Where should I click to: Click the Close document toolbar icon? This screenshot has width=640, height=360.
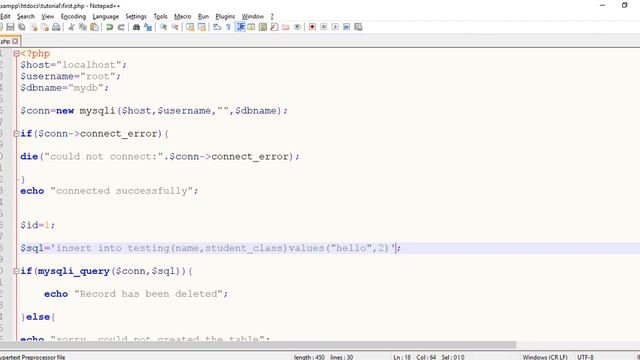(33, 27)
